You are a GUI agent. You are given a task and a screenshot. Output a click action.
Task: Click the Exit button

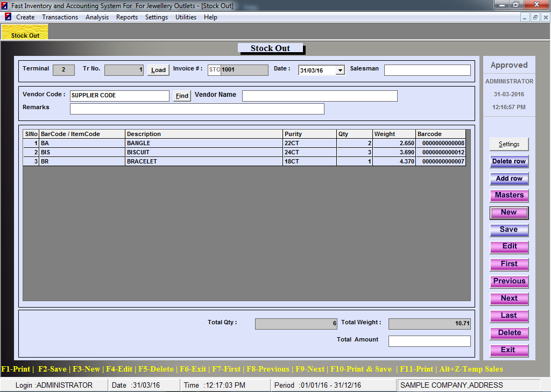point(509,350)
